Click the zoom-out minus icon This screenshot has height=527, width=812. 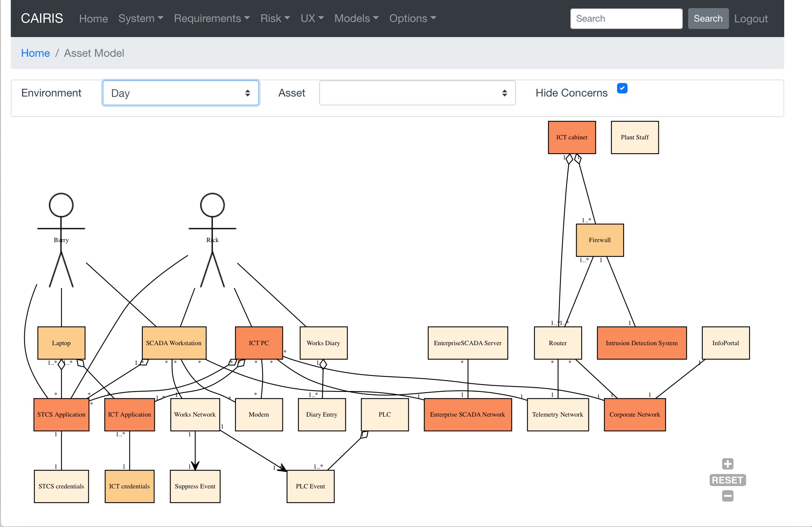727,496
